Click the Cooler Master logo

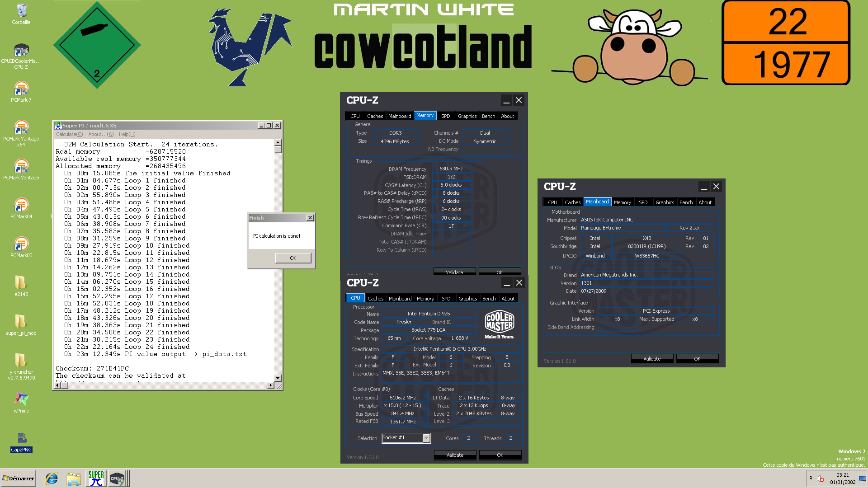[x=499, y=325]
